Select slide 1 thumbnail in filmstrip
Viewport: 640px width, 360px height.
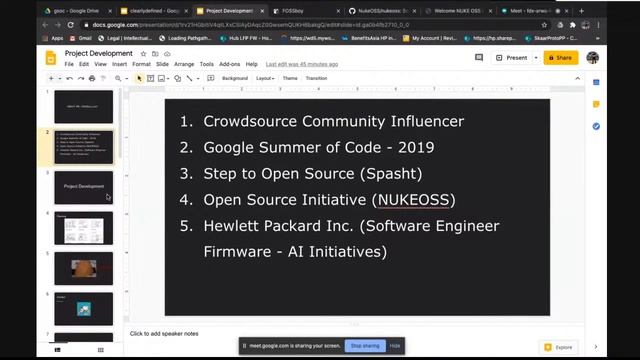click(x=84, y=107)
